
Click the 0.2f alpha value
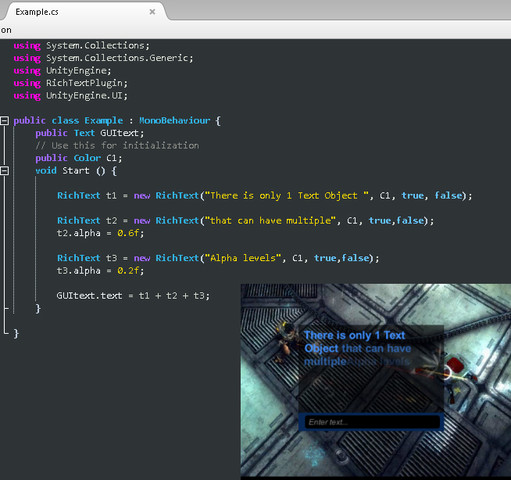128,271
